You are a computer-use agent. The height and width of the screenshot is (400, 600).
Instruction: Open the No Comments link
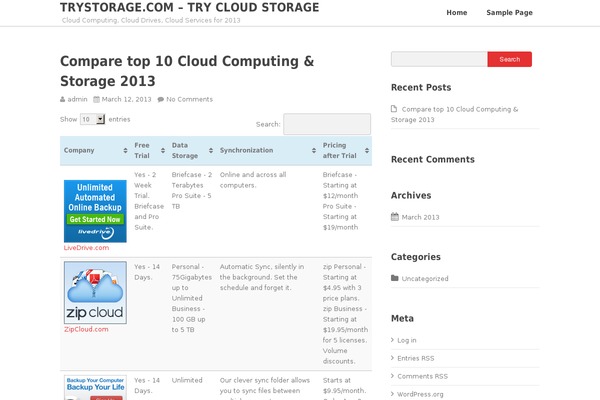[189, 99]
